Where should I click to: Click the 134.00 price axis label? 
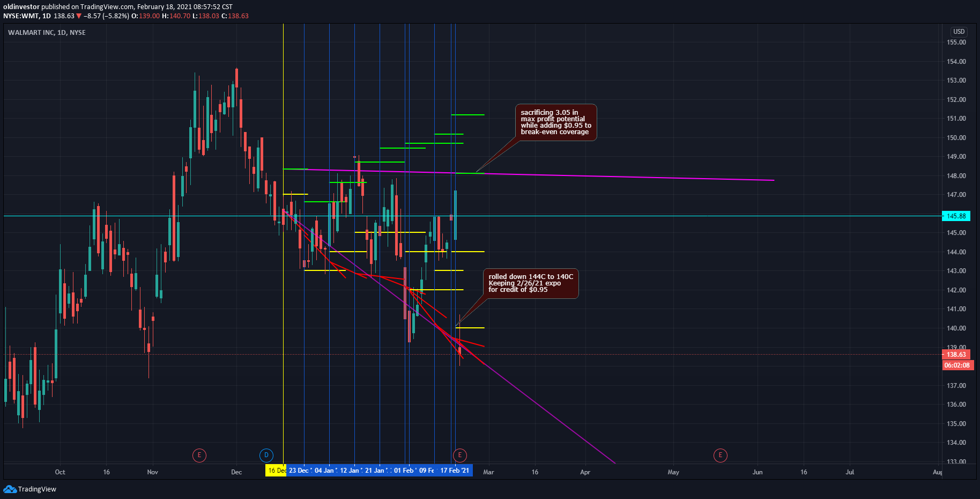[x=956, y=443]
